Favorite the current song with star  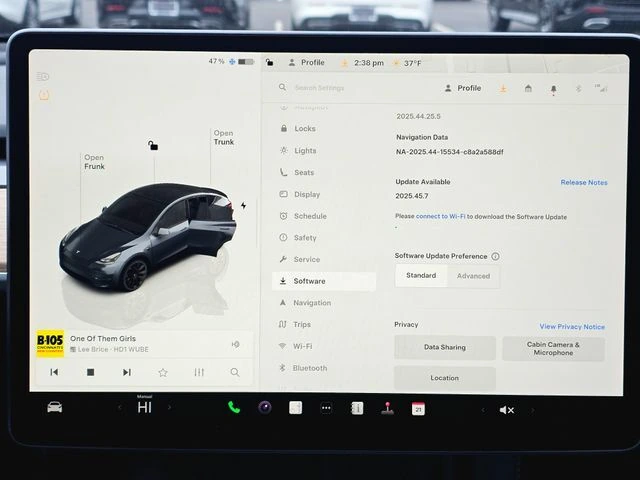pyautogui.click(x=163, y=372)
